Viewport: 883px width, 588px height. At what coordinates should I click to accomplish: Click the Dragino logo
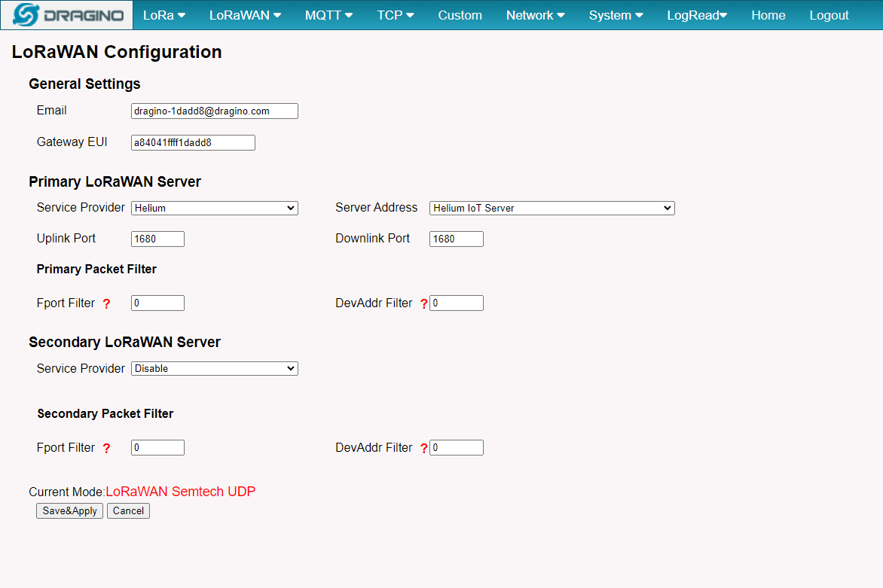pyautogui.click(x=67, y=15)
